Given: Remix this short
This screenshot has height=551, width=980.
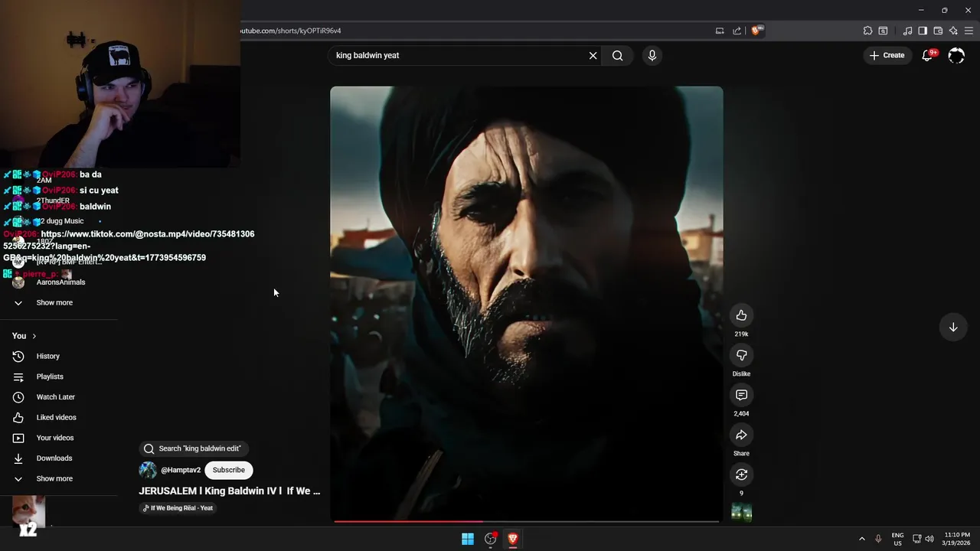Looking at the screenshot, I should (741, 474).
